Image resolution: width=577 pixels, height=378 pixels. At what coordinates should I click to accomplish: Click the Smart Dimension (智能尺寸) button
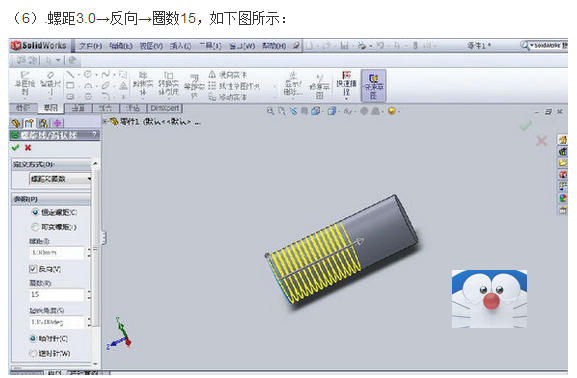click(x=50, y=84)
